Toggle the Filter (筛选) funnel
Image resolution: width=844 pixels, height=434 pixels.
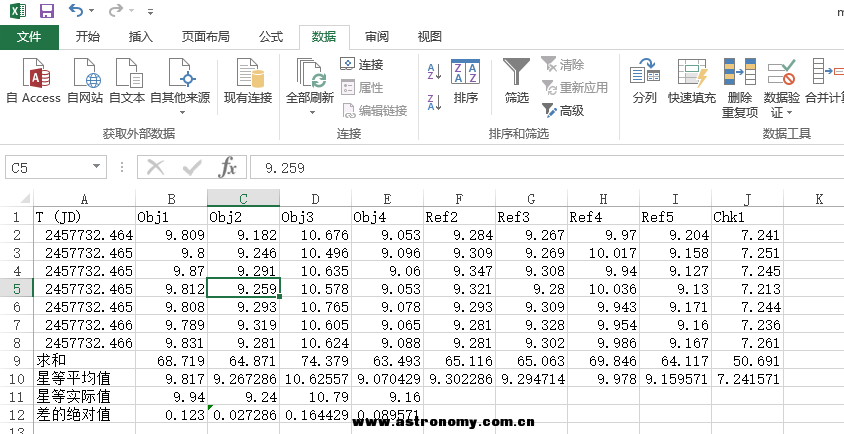[x=517, y=81]
